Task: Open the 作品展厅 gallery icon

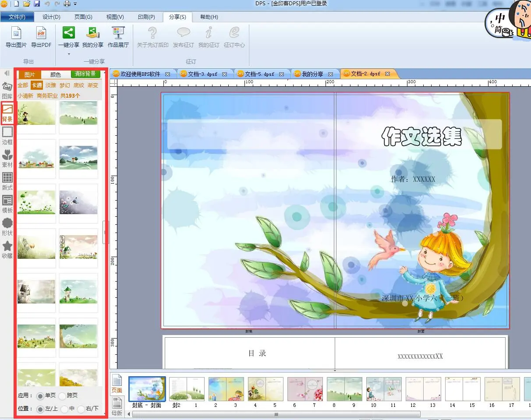Action: (x=118, y=33)
